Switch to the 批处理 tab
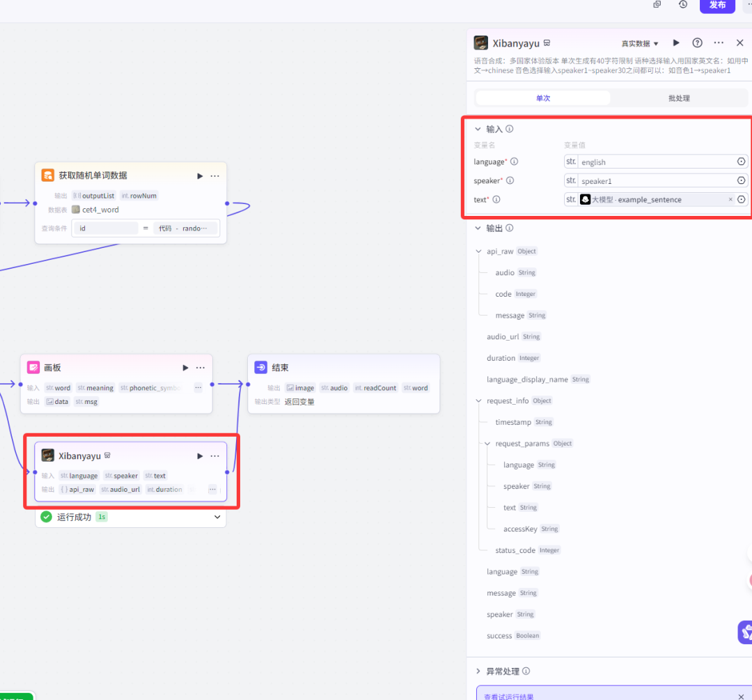752x700 pixels. tap(678, 98)
